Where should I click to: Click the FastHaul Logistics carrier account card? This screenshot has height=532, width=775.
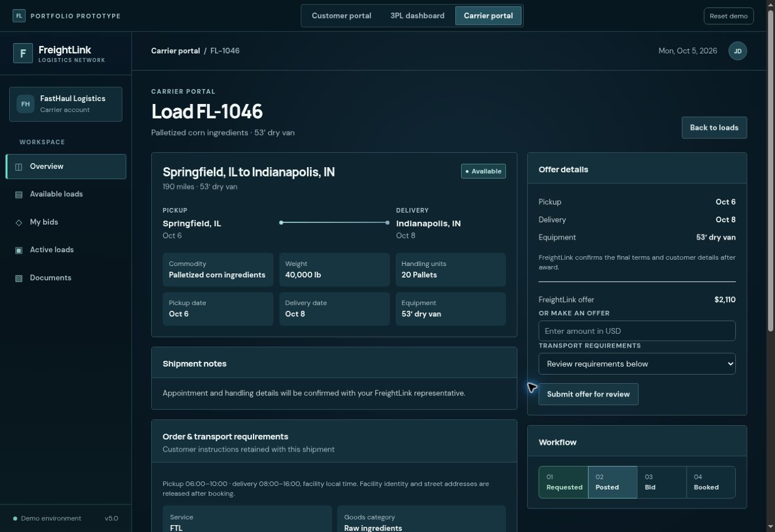pos(66,104)
